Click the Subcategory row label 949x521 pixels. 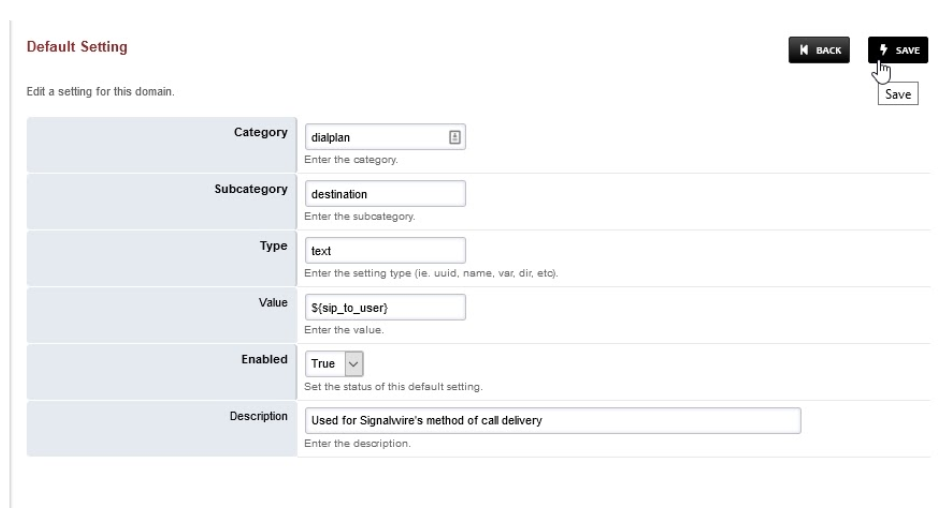[x=251, y=190]
